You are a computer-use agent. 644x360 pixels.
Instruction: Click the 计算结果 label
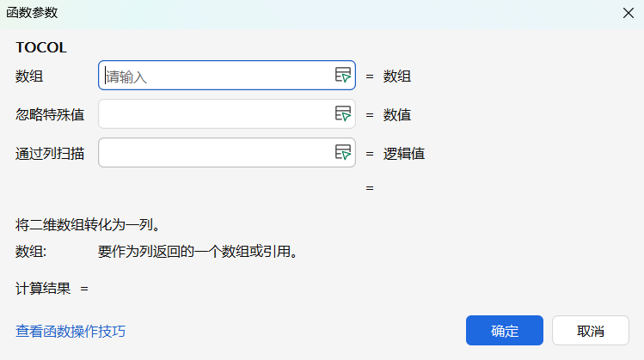click(43, 289)
